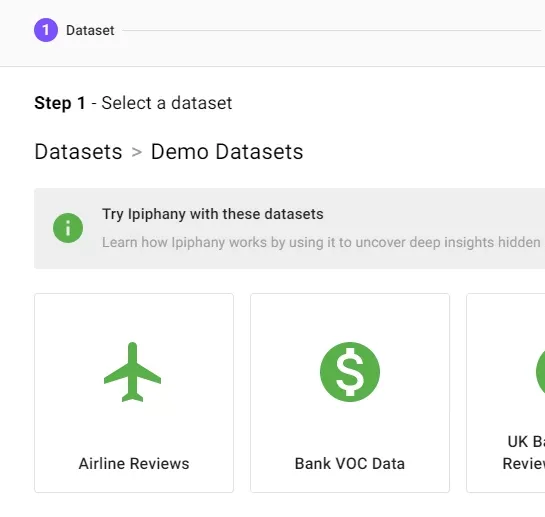Click the breadcrumb chevron separator
This screenshot has height=517, width=545.
pyautogui.click(x=137, y=152)
